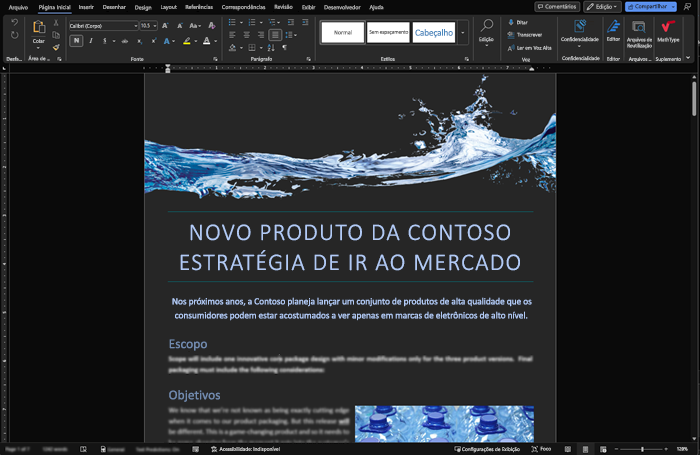Toggle underline formatting
The width and height of the screenshot is (700, 455).
(x=104, y=41)
